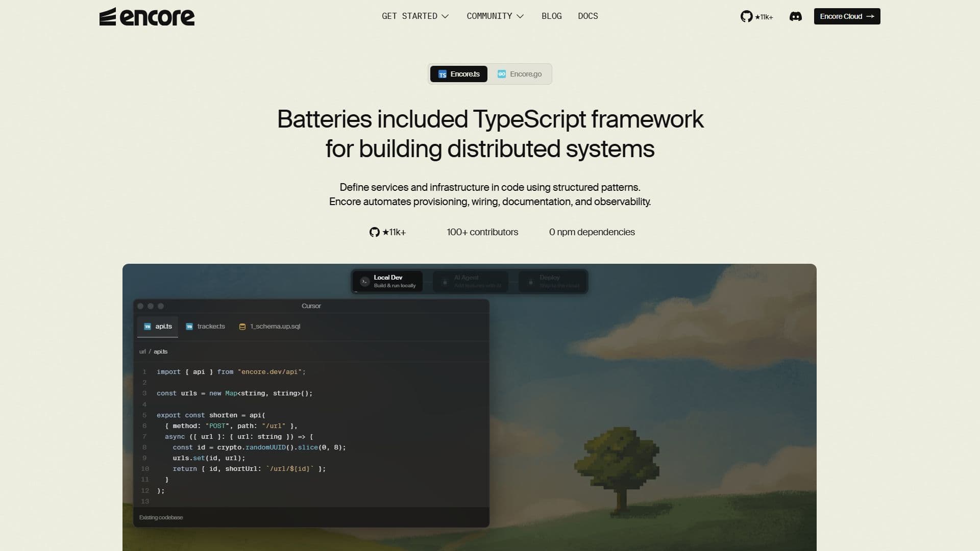This screenshot has width=980, height=551.
Task: Open the tracker.ts file tab
Action: click(205, 327)
